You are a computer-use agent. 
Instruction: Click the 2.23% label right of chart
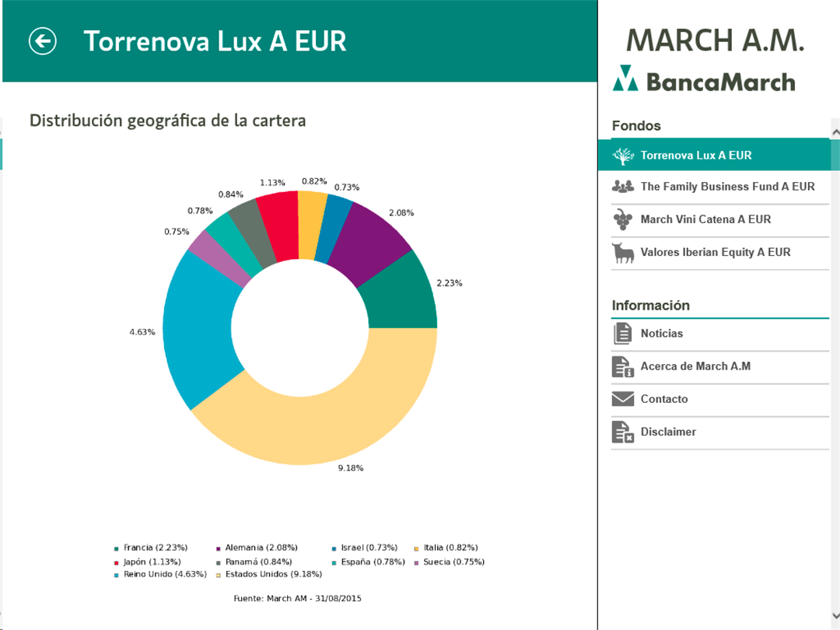[449, 283]
